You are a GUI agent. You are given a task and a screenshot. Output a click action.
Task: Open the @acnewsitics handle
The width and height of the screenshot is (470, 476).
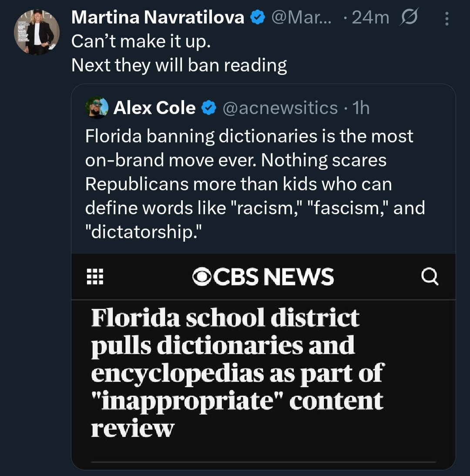click(x=280, y=108)
